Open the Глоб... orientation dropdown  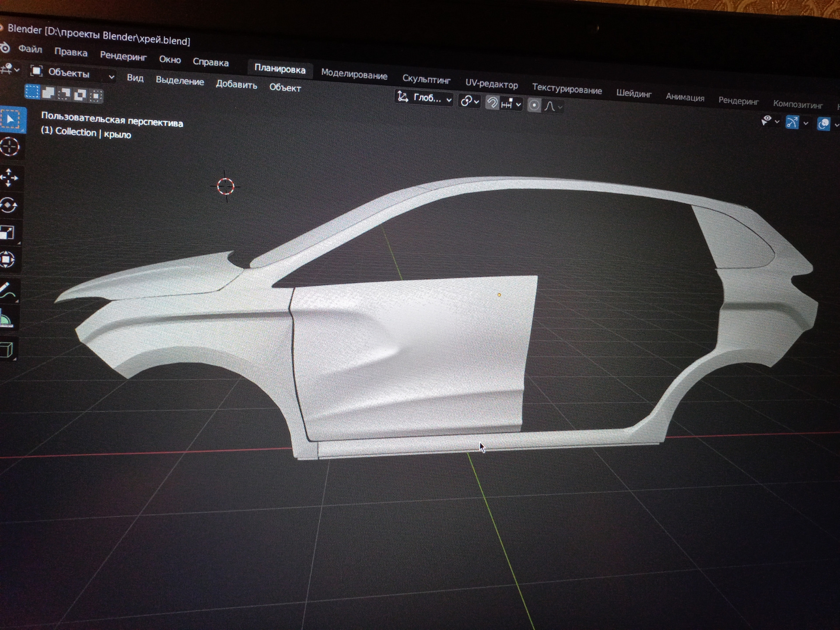coord(423,98)
